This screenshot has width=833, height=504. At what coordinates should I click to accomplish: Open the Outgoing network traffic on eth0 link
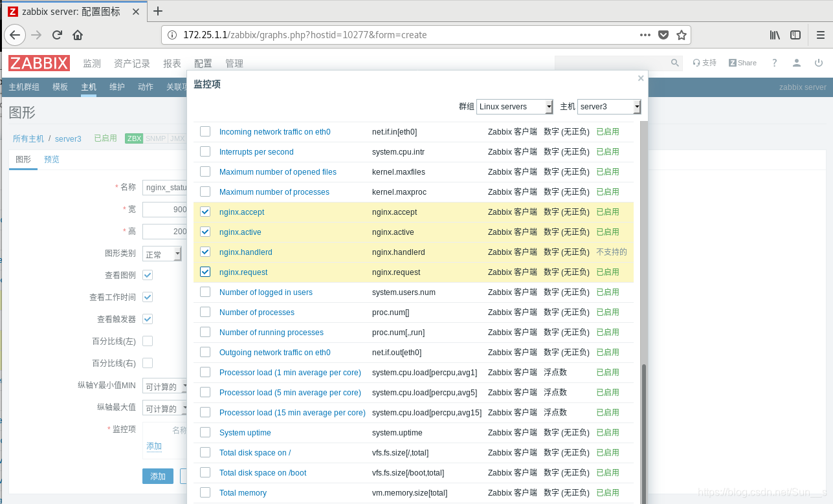pos(275,352)
